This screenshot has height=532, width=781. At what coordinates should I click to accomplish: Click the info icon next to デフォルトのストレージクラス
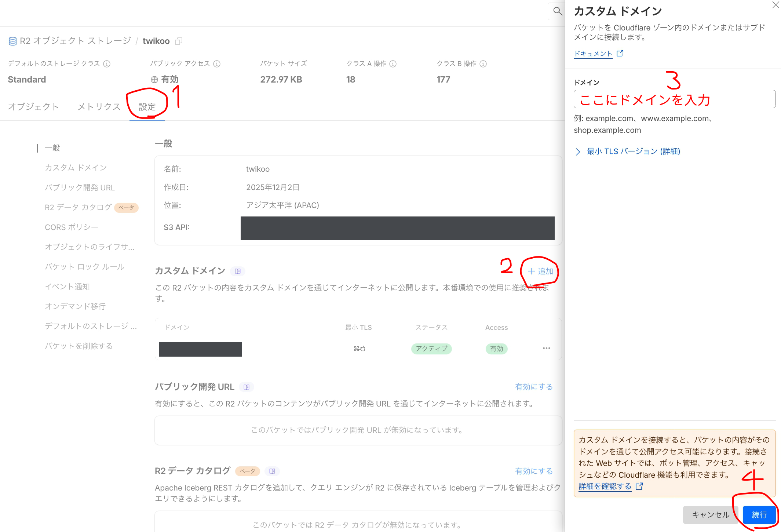107,63
